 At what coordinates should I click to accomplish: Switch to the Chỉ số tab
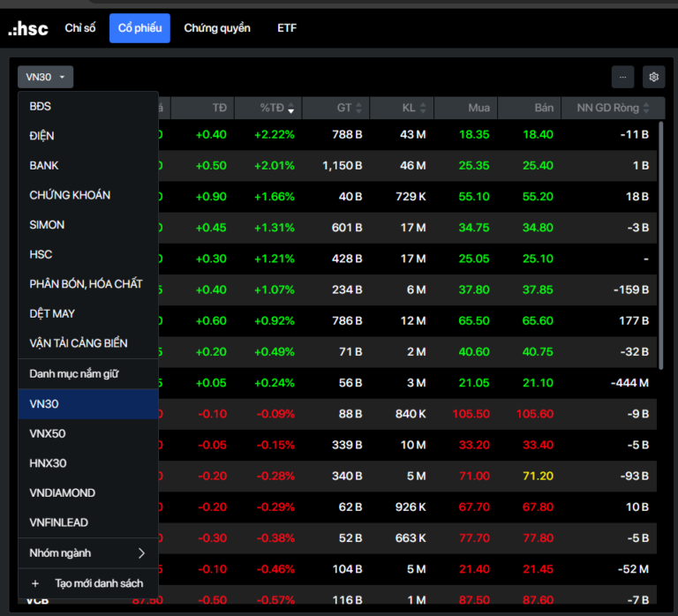(79, 28)
